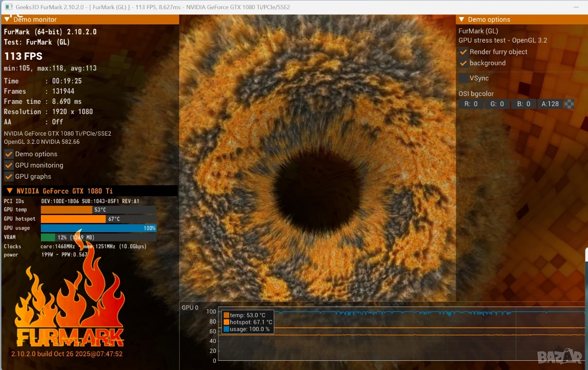Click the Clocks core:1468MHz line
The height and width of the screenshot is (370, 588).
75,246
